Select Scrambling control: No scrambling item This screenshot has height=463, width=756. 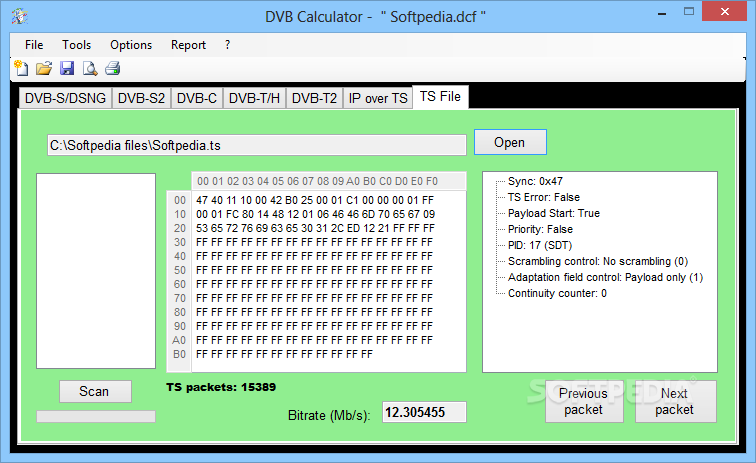597,261
